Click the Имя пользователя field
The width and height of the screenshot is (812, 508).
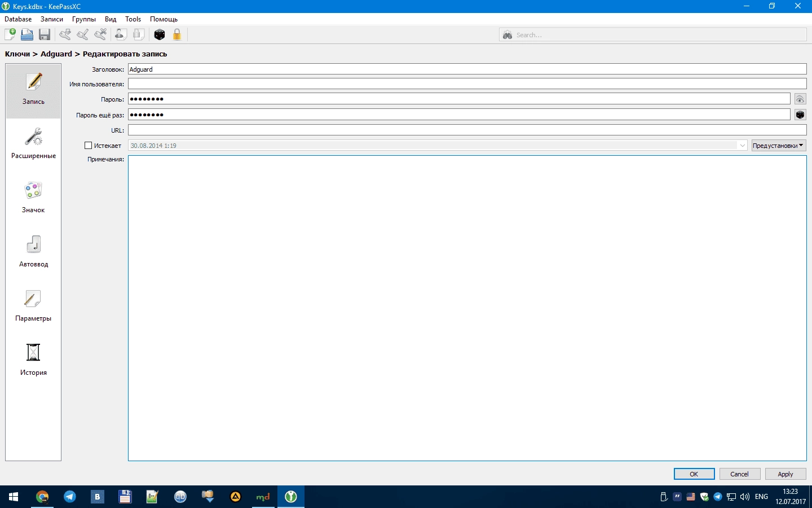point(467,84)
